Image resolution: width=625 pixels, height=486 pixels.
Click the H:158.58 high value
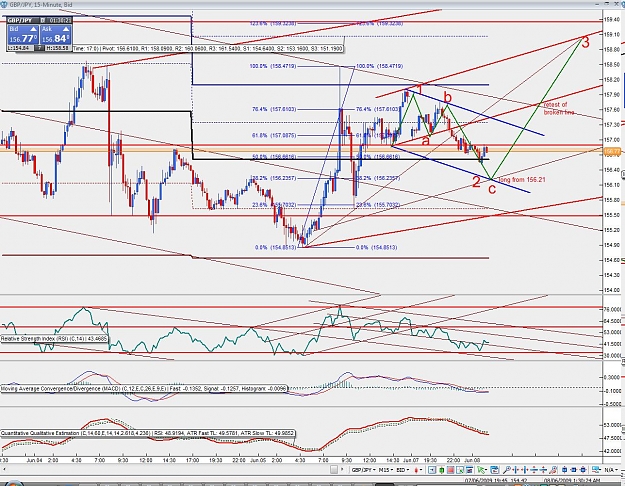pyautogui.click(x=58, y=48)
